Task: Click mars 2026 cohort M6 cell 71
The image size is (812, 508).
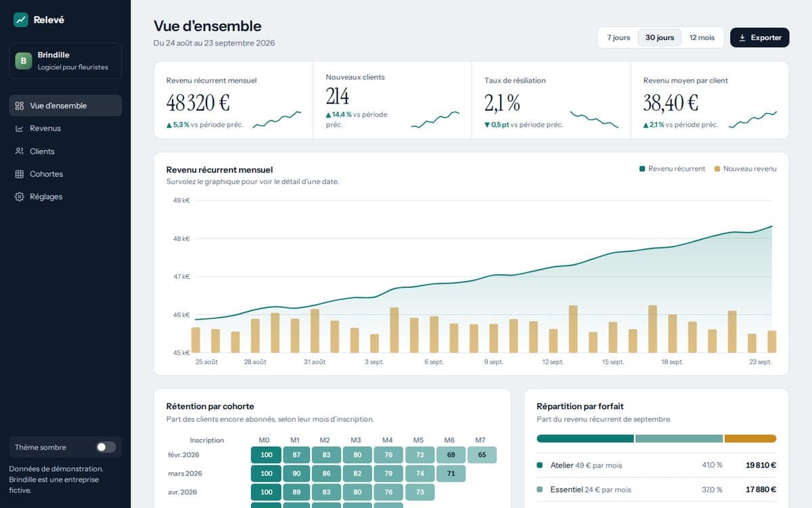Action: [x=451, y=473]
